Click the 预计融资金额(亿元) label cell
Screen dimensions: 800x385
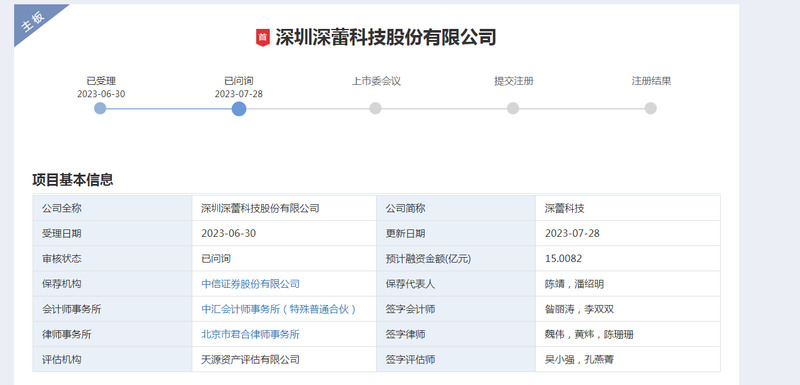pyautogui.click(x=456, y=259)
